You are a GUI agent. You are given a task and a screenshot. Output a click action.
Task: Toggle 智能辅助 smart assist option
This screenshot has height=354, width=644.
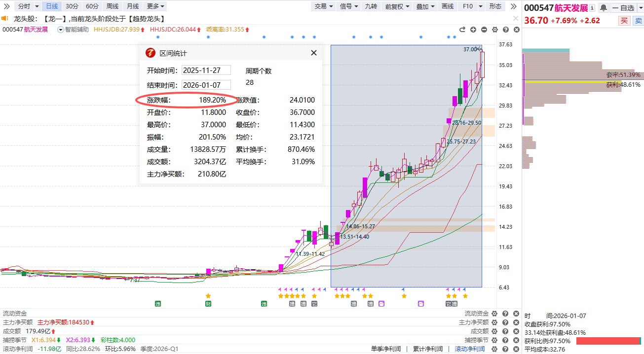tap(61, 30)
